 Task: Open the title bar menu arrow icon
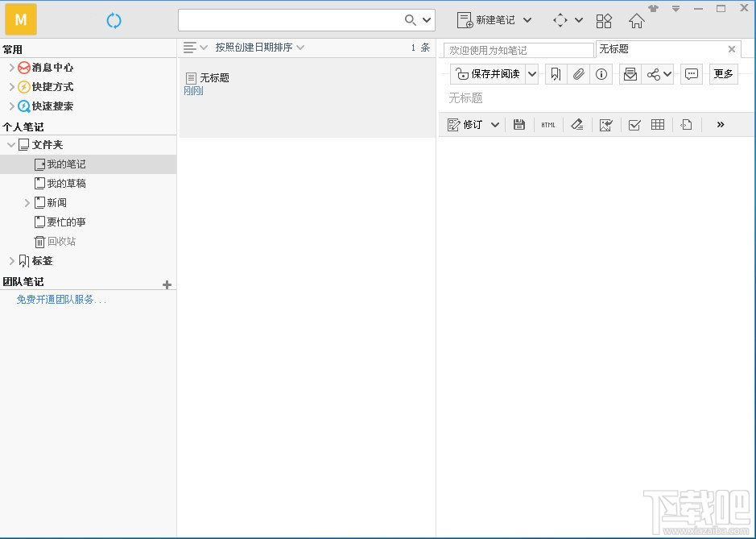pos(676,9)
